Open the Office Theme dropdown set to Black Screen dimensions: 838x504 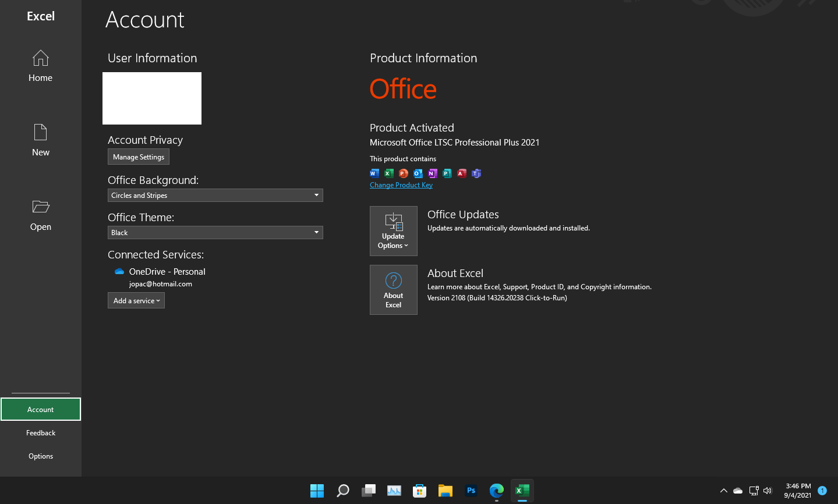pos(215,232)
